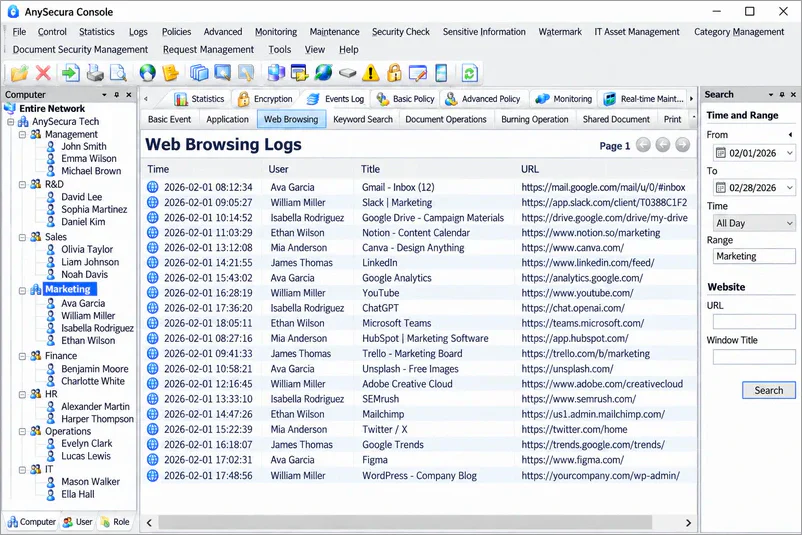This screenshot has width=802, height=535.
Task: Click the calendar icon in the To date field
Action: [x=721, y=188]
